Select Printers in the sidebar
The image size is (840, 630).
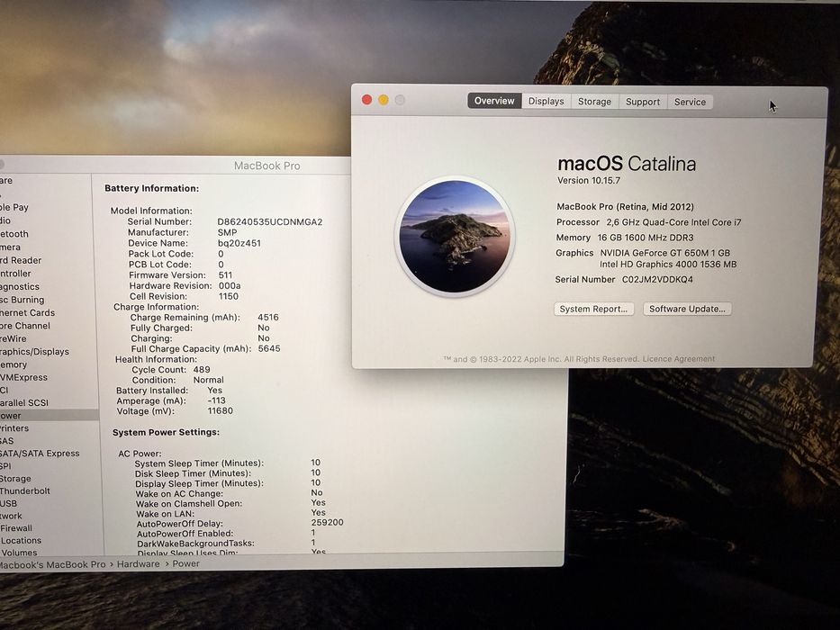[x=14, y=428]
